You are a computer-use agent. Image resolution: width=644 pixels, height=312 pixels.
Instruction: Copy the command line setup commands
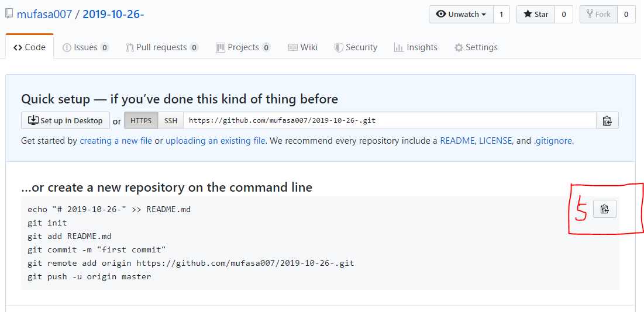coord(605,209)
